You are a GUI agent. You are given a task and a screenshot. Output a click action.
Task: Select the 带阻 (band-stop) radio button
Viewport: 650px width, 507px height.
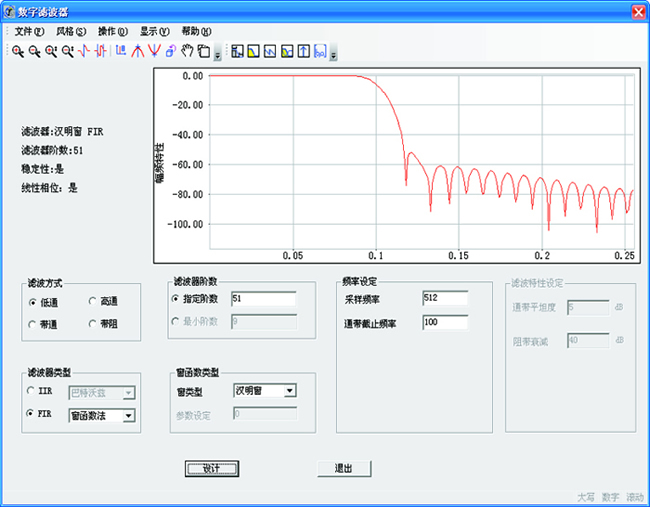(94, 323)
